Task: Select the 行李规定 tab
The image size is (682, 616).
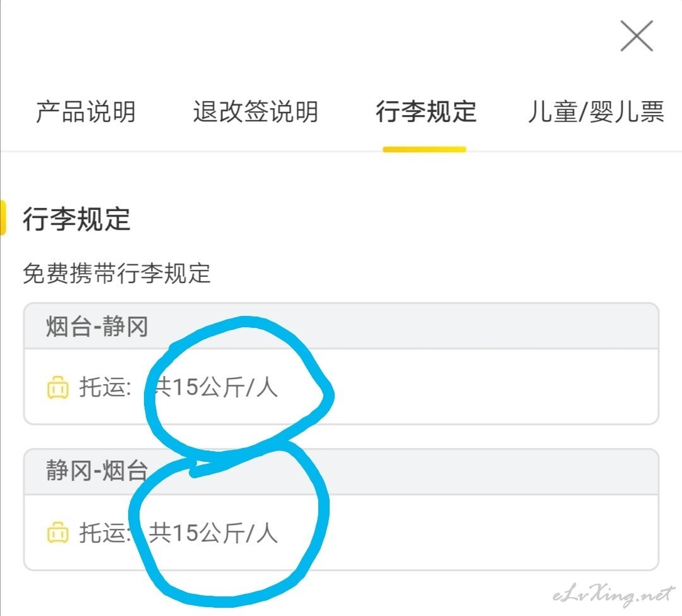Action: (x=426, y=112)
